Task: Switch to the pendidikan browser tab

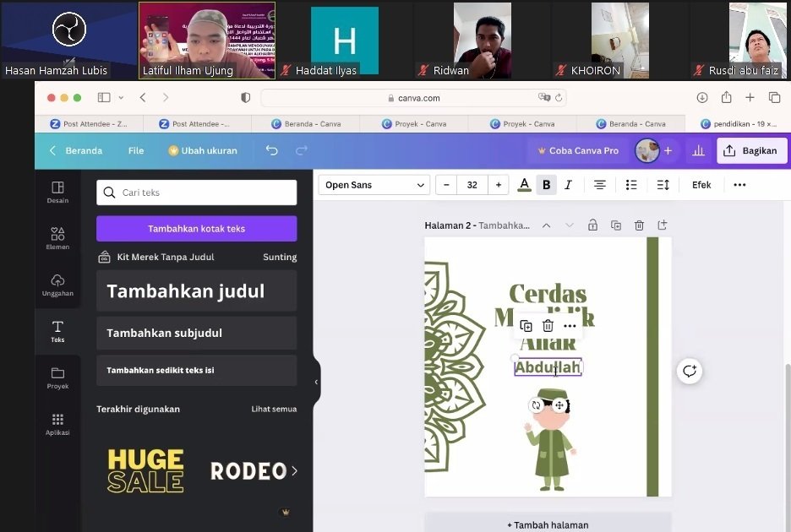Action: coord(741,123)
